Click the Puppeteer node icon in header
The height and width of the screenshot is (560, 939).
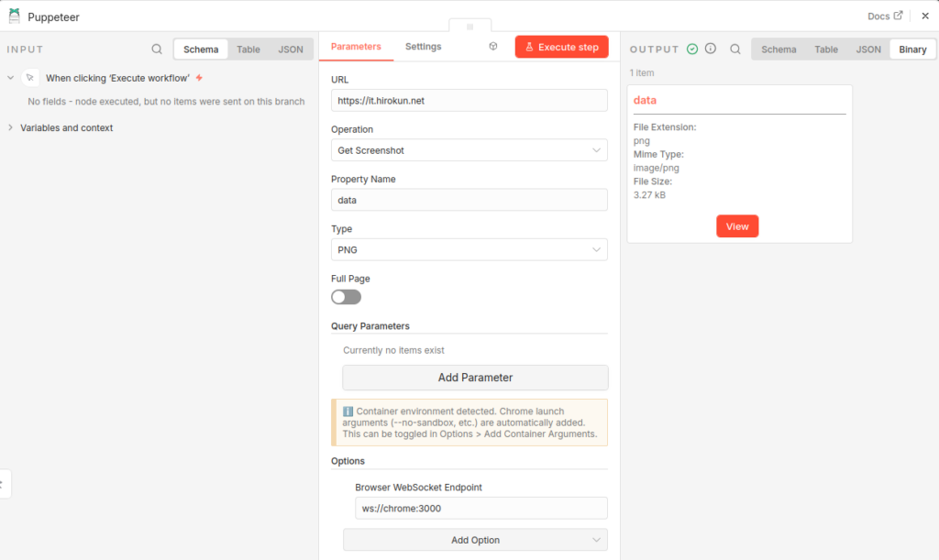(15, 16)
